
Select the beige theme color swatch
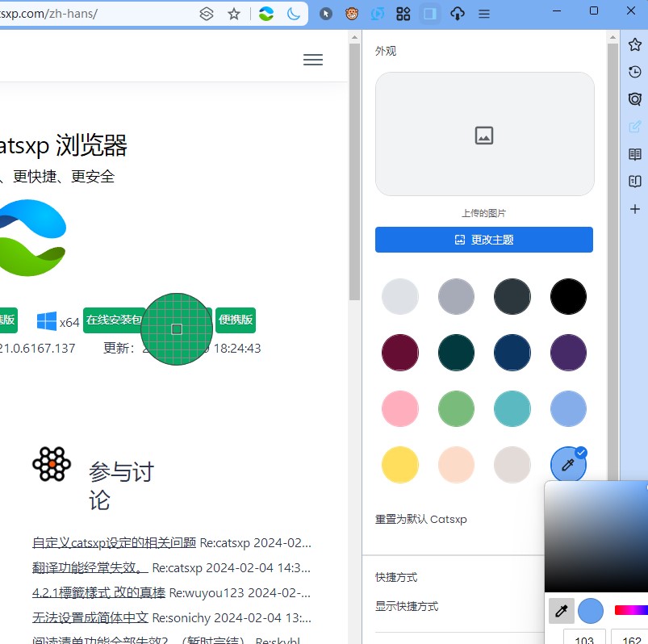[x=512, y=465]
